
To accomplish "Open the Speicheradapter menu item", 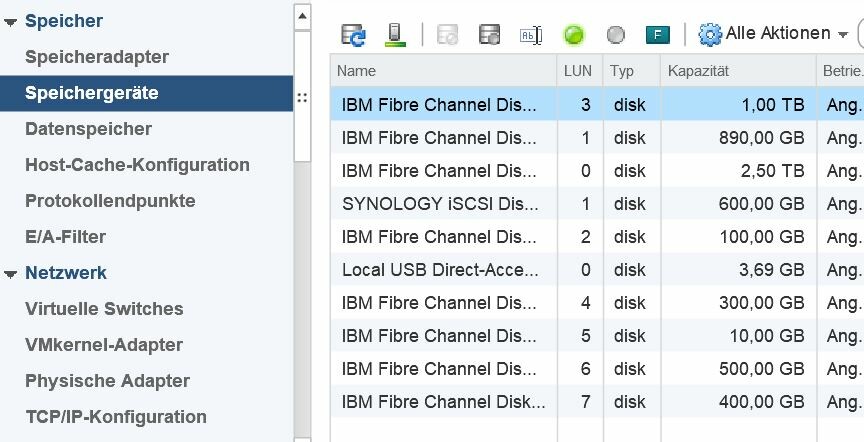I will 97,57.
